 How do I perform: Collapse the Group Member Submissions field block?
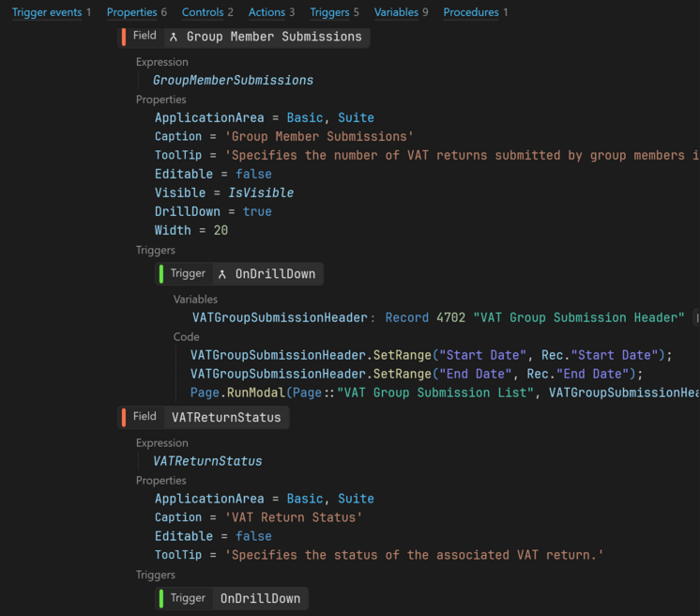click(x=243, y=37)
